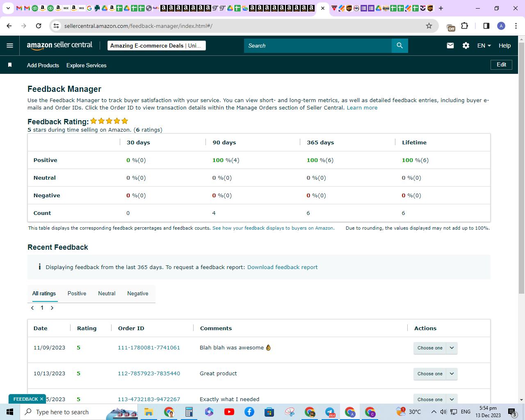Go back with browser back arrow
Screen dimensions: 525x420
9,26
